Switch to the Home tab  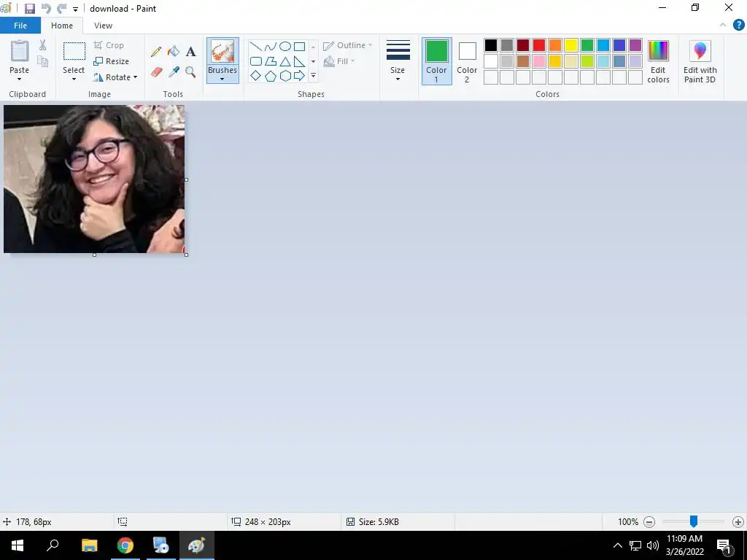click(62, 26)
